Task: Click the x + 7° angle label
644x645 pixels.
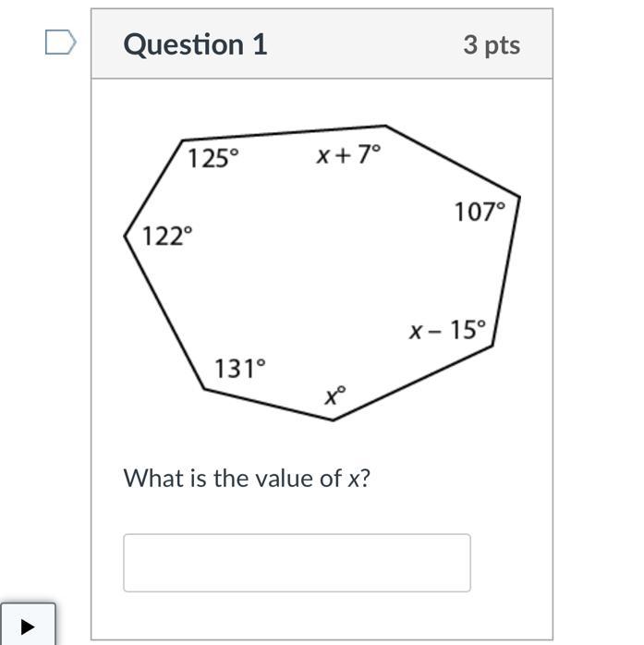Action: (x=348, y=154)
